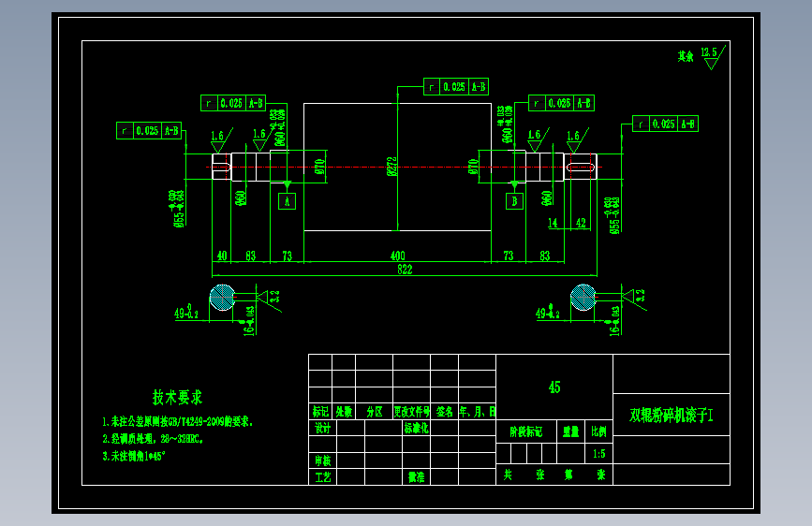Click the 分区 header cell
812x526 pixels.
click(374, 412)
